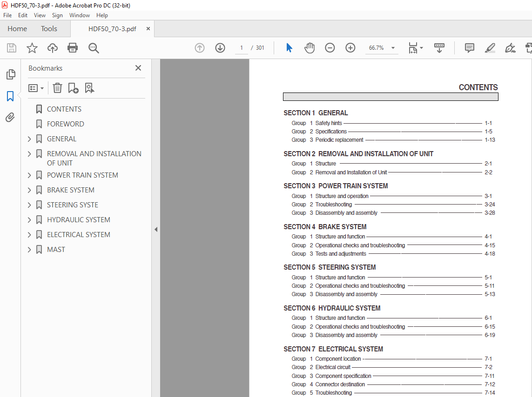Click the Save file icon
The image size is (532, 397).
[12, 48]
